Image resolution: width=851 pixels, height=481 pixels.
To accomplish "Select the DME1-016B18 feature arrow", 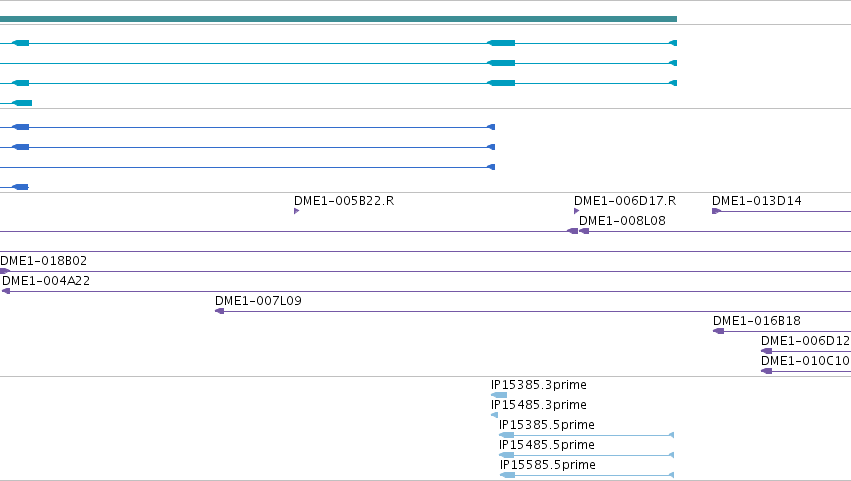I will coord(718,331).
